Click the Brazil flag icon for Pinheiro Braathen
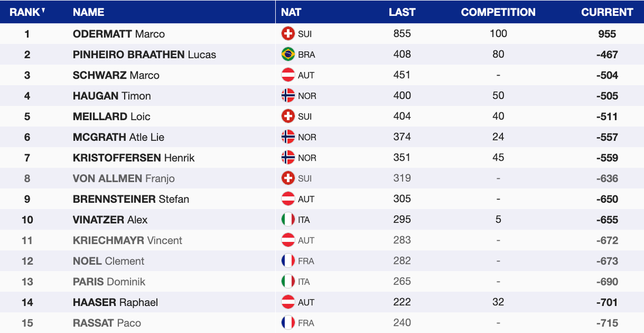The height and width of the screenshot is (333, 644). click(x=288, y=55)
